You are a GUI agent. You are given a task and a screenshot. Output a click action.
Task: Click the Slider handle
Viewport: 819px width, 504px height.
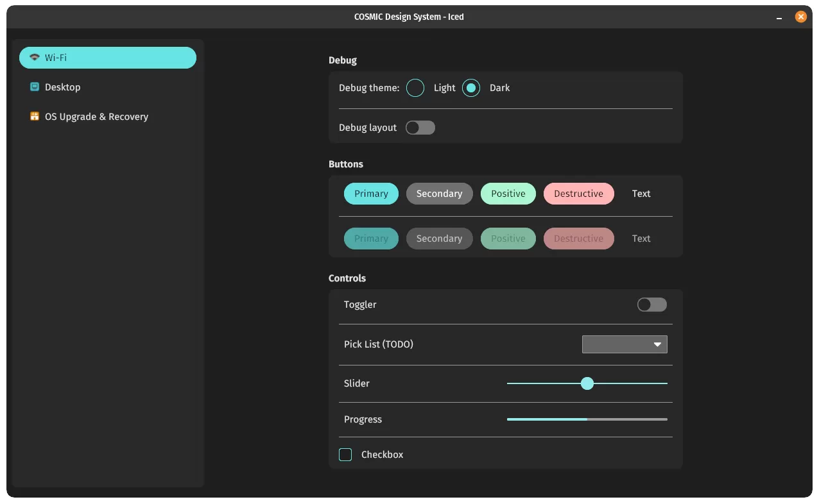[587, 383]
